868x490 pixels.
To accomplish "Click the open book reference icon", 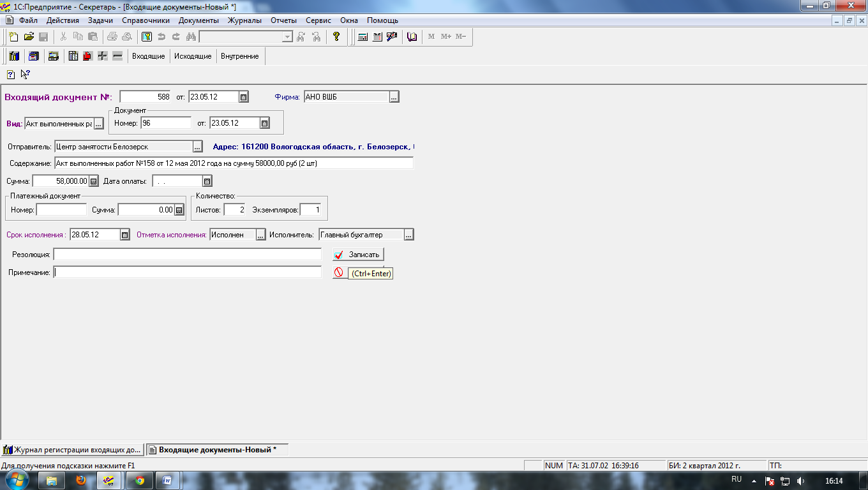I will tap(412, 36).
